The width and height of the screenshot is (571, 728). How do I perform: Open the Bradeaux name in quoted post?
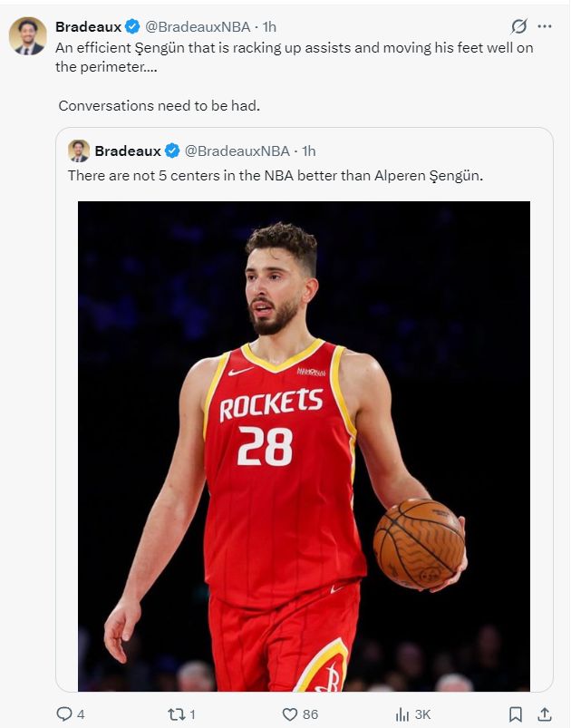tap(128, 150)
